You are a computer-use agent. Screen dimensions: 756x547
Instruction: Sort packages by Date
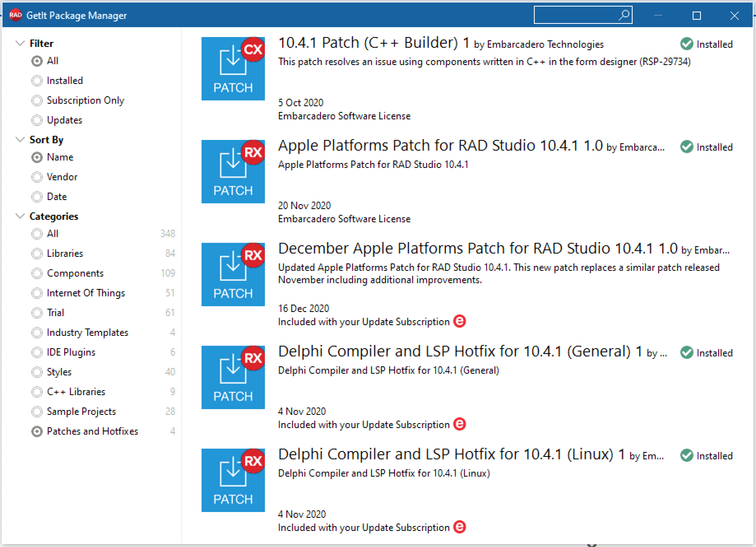(x=37, y=197)
